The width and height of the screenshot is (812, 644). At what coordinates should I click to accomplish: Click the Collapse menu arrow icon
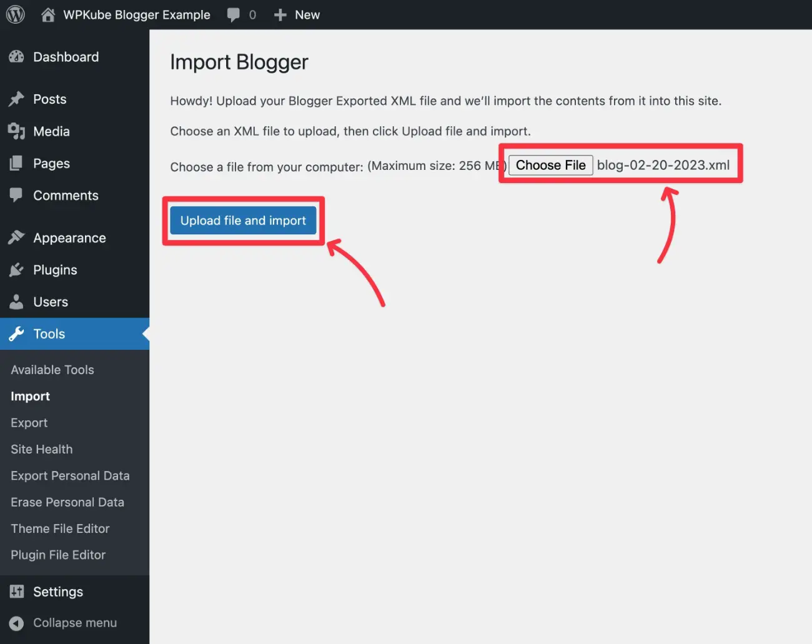pos(16,623)
